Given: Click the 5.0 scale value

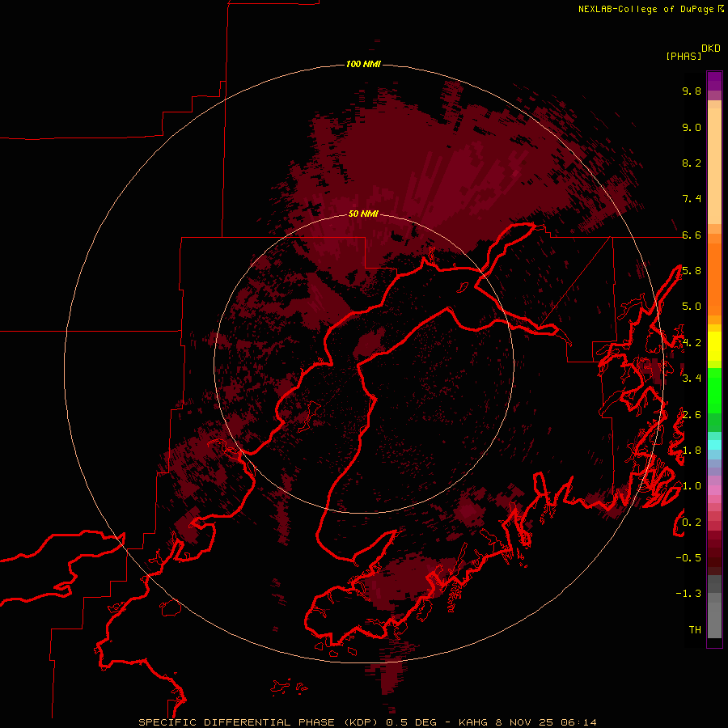Looking at the screenshot, I should [x=692, y=307].
